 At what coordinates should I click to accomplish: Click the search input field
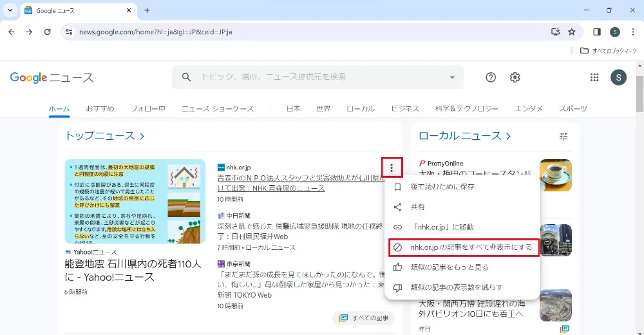tap(318, 77)
